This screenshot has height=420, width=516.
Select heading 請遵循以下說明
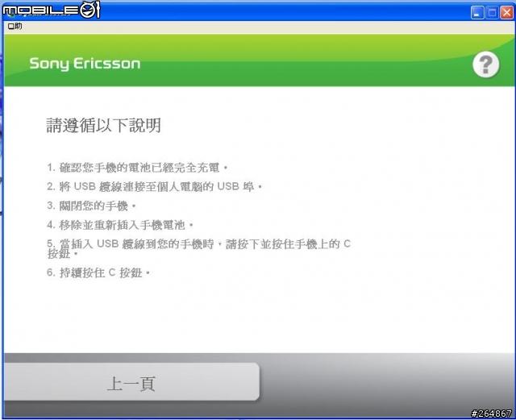click(104, 126)
